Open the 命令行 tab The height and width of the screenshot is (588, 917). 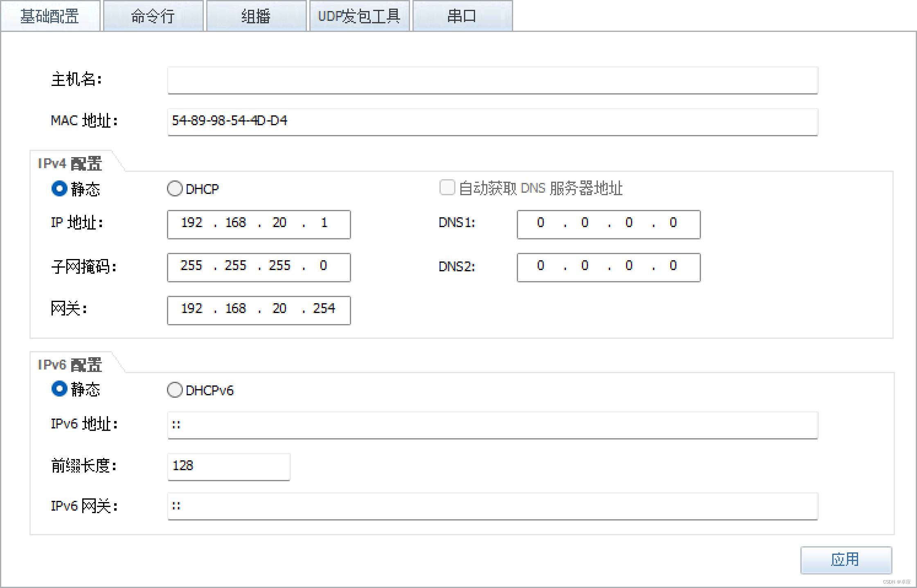[x=153, y=16]
